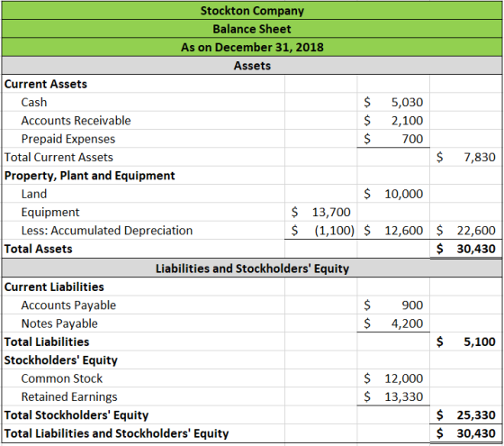Select the Prepaid Expenses label
This screenshot has height=446, width=504.
tap(68, 139)
